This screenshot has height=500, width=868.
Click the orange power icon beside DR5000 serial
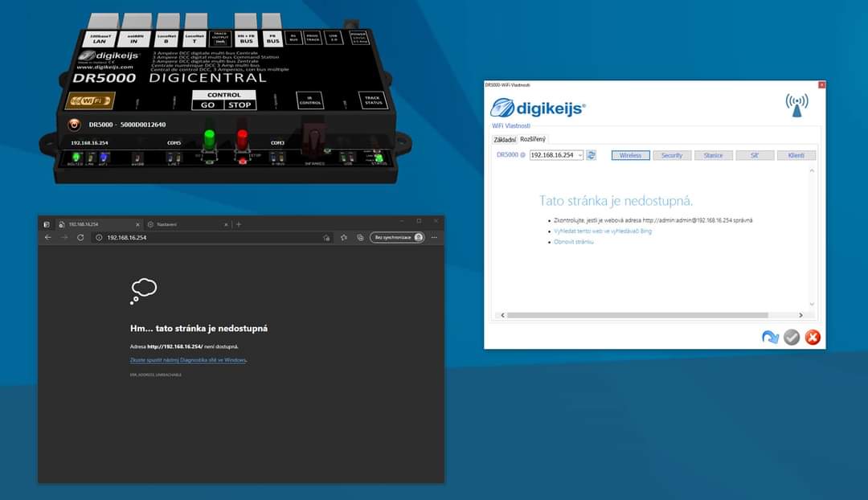tap(74, 125)
